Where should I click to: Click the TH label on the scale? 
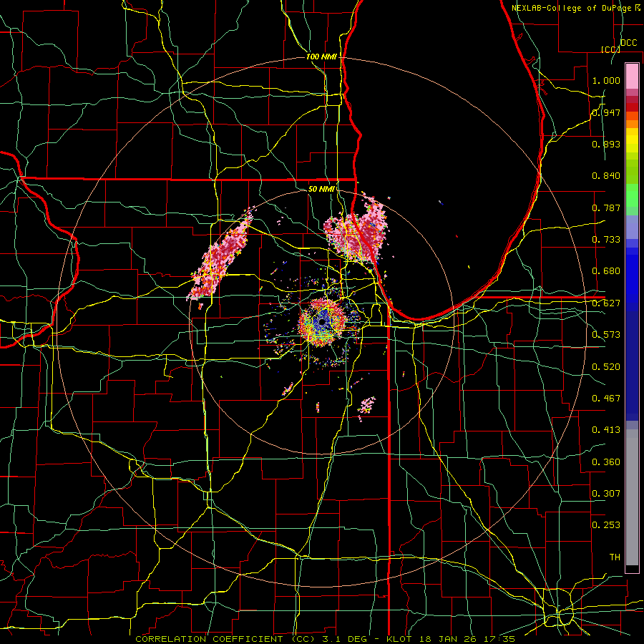click(x=615, y=557)
